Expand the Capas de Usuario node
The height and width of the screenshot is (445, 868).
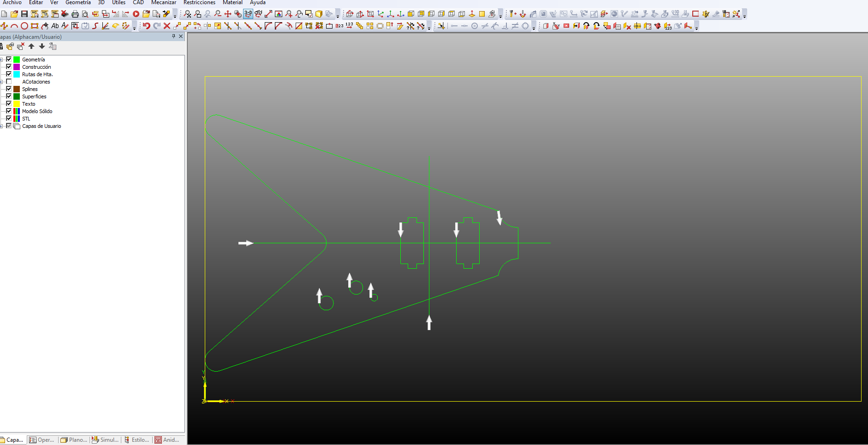coord(2,126)
